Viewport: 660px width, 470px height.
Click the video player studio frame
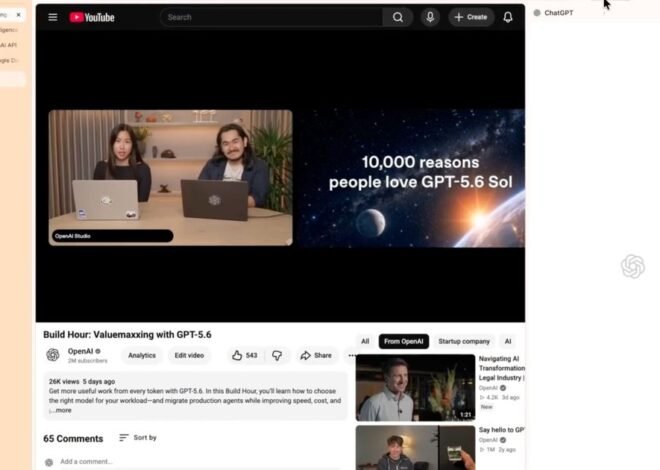[170, 178]
